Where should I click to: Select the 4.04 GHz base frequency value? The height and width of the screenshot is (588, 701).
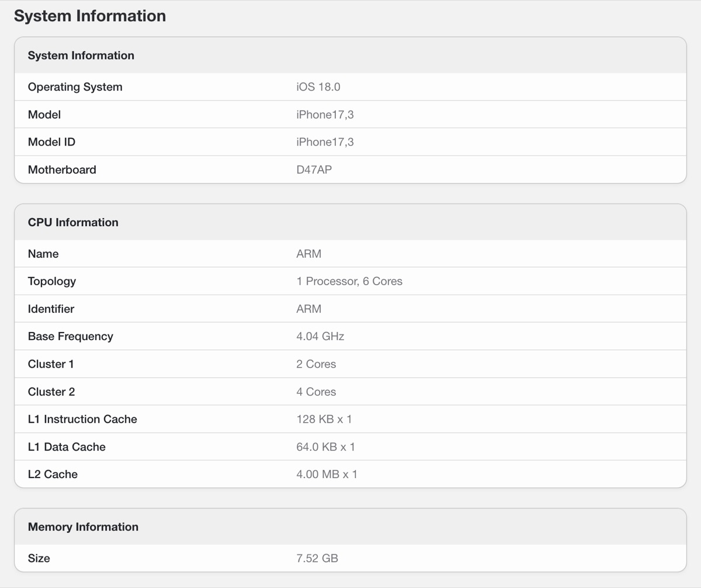point(320,336)
